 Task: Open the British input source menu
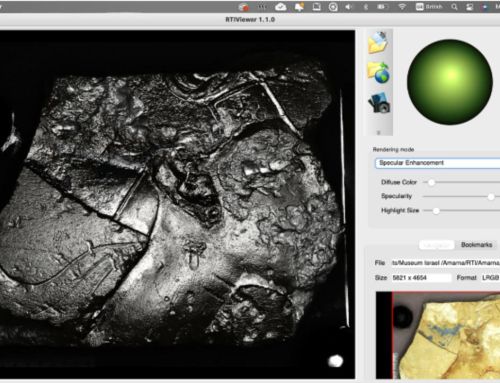[429, 7]
